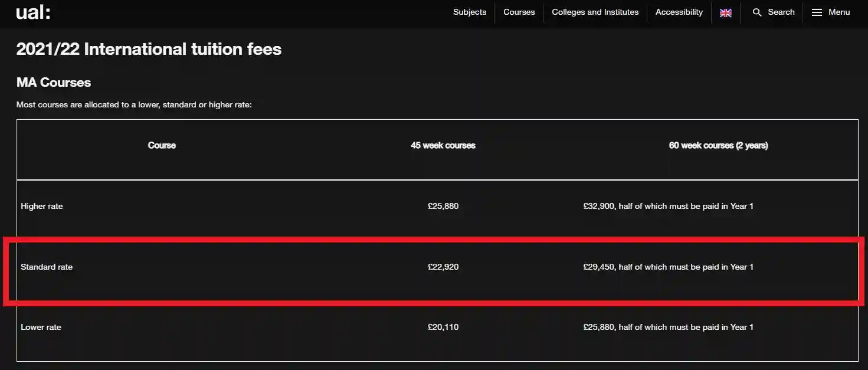Click the ual: logo
Screen dimensions: 868x370
coord(33,12)
